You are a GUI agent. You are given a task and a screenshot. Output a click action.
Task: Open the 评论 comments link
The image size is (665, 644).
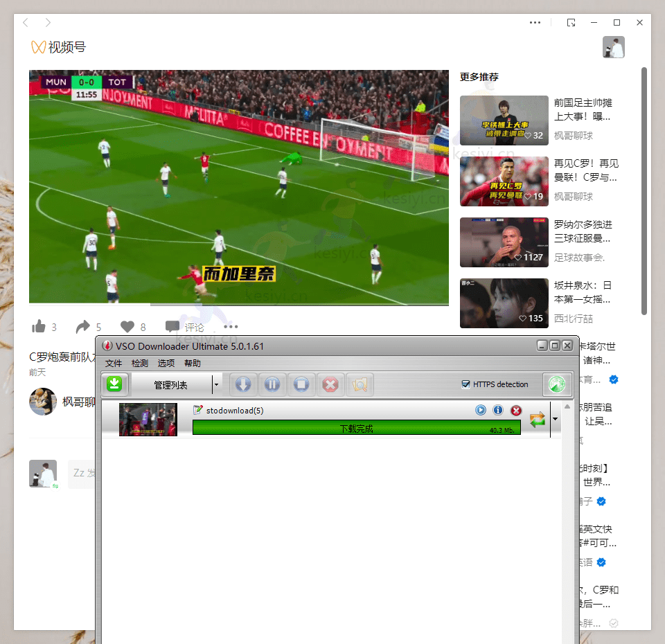pos(194,328)
